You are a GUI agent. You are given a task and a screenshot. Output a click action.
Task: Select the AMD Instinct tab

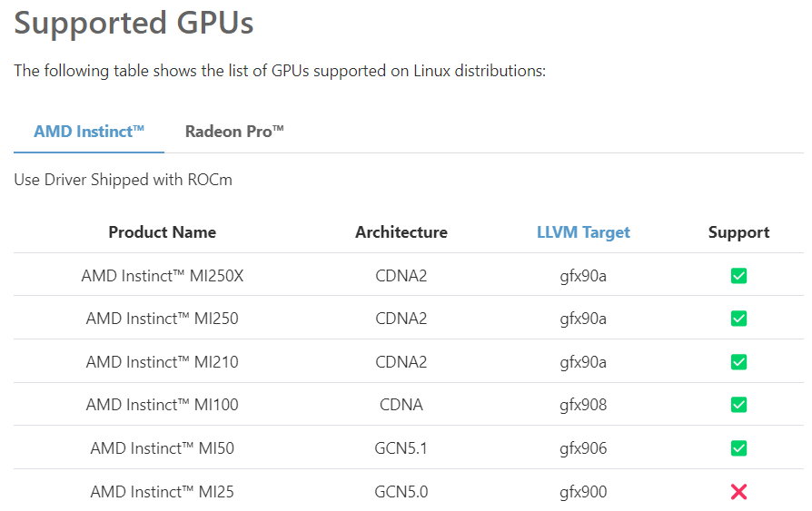[x=89, y=132]
